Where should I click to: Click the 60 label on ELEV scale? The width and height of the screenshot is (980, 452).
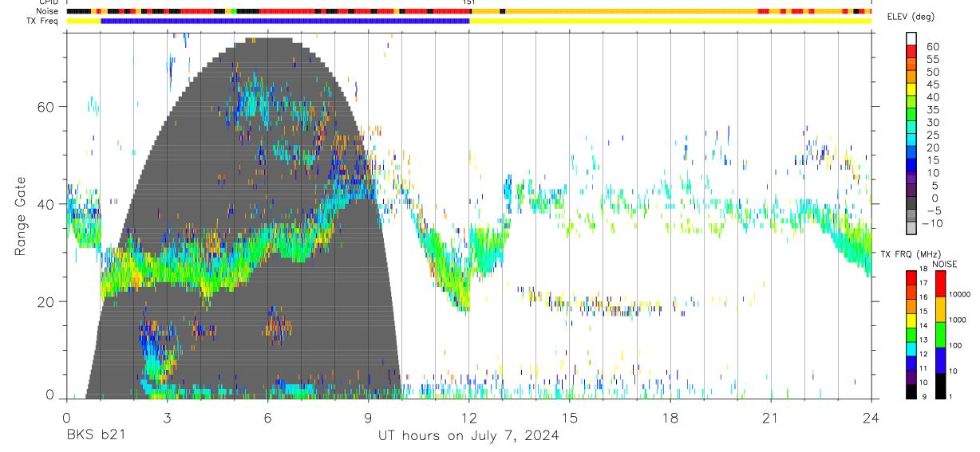tap(932, 46)
